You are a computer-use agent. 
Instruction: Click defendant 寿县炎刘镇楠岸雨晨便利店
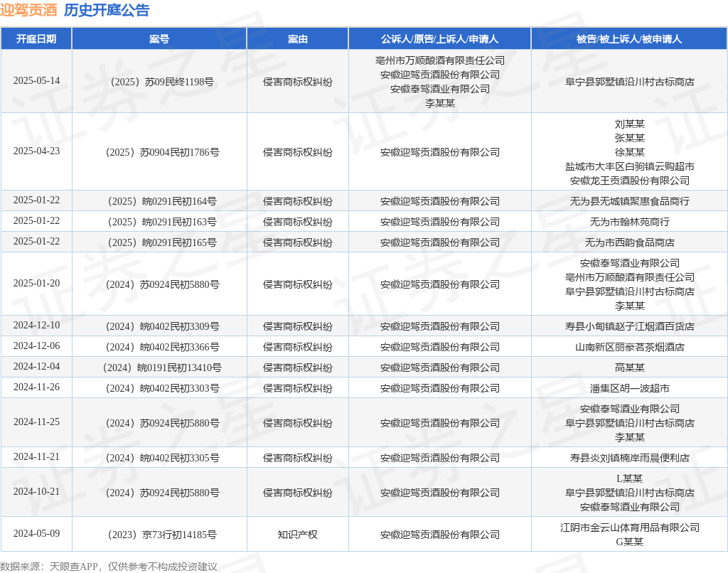(x=630, y=458)
